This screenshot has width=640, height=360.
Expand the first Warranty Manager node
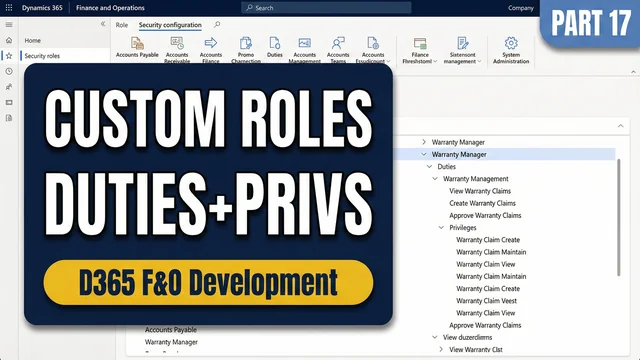(424, 142)
